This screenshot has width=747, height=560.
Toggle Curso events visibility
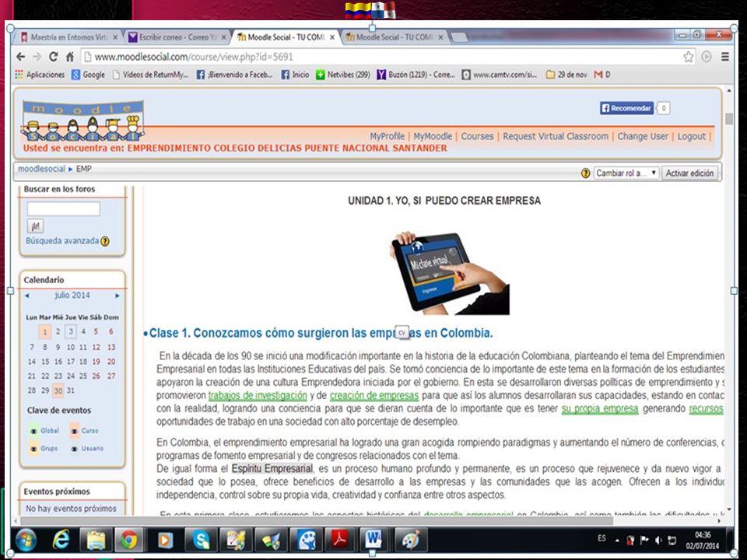coord(75,431)
